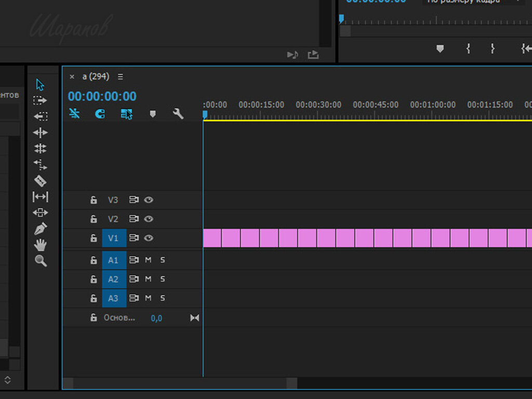Target the V2 track label
532x399 pixels.
pyautogui.click(x=113, y=219)
